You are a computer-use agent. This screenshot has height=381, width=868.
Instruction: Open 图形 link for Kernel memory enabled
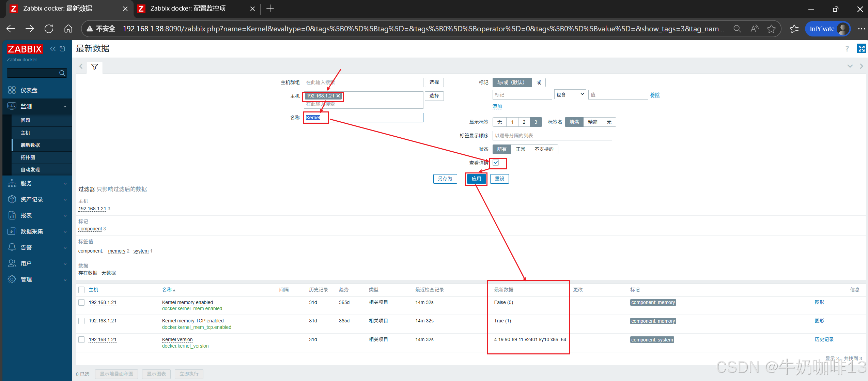pyautogui.click(x=819, y=302)
